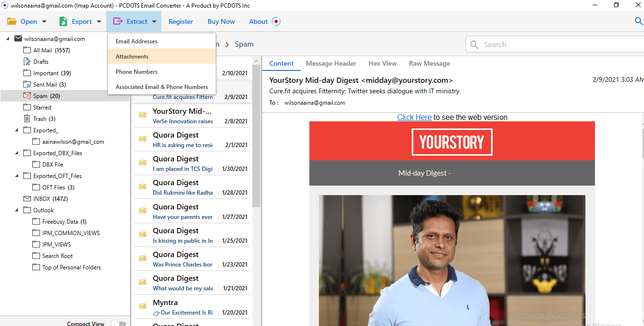Click envelope icon of Quora Digest 1/25/2021 message

point(142,234)
